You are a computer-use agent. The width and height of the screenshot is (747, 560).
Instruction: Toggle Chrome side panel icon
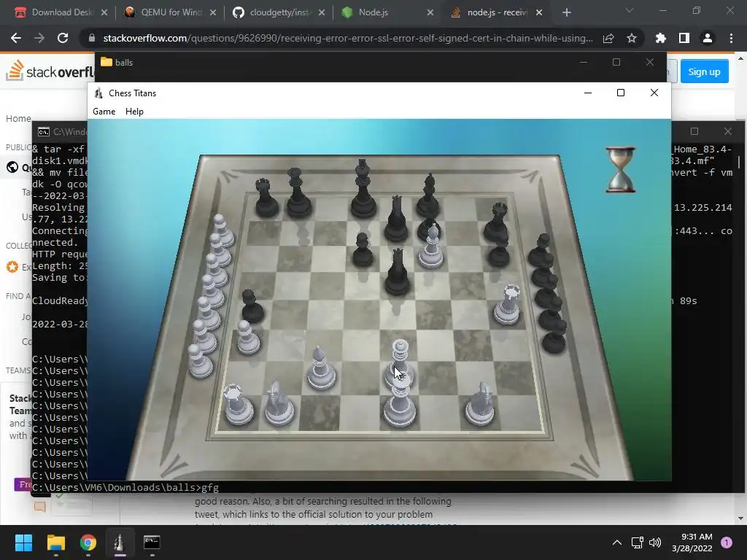point(684,38)
